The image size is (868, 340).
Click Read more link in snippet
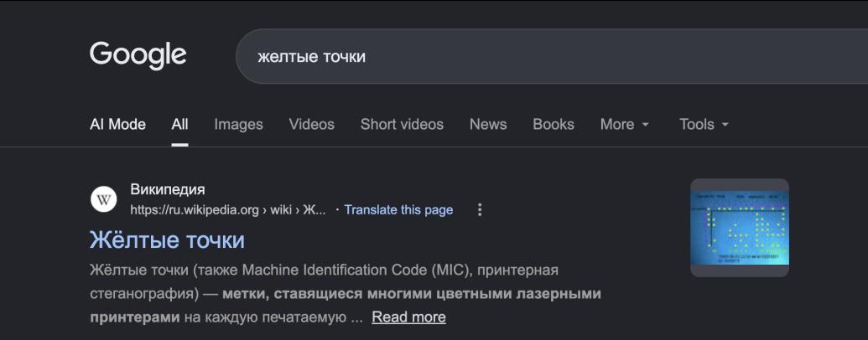pyautogui.click(x=408, y=317)
